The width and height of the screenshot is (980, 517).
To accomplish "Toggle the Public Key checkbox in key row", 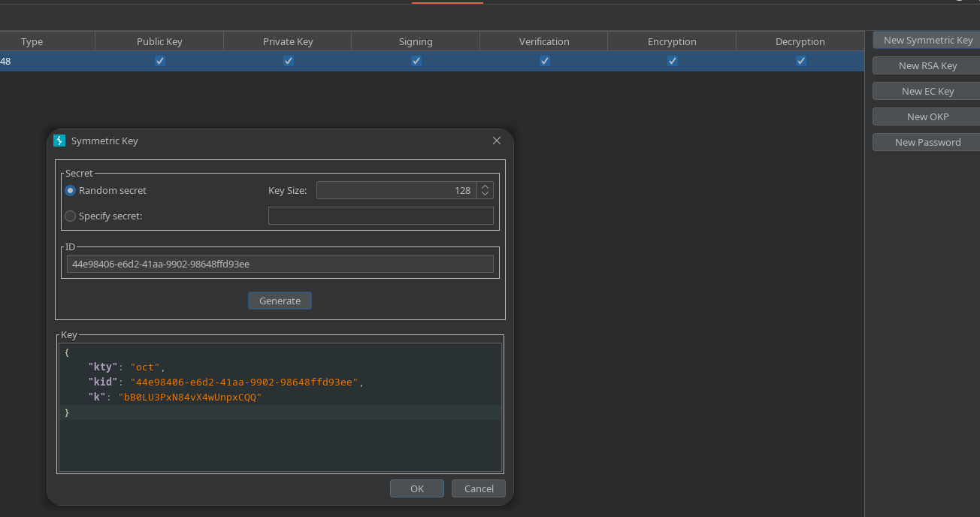I will pos(160,61).
